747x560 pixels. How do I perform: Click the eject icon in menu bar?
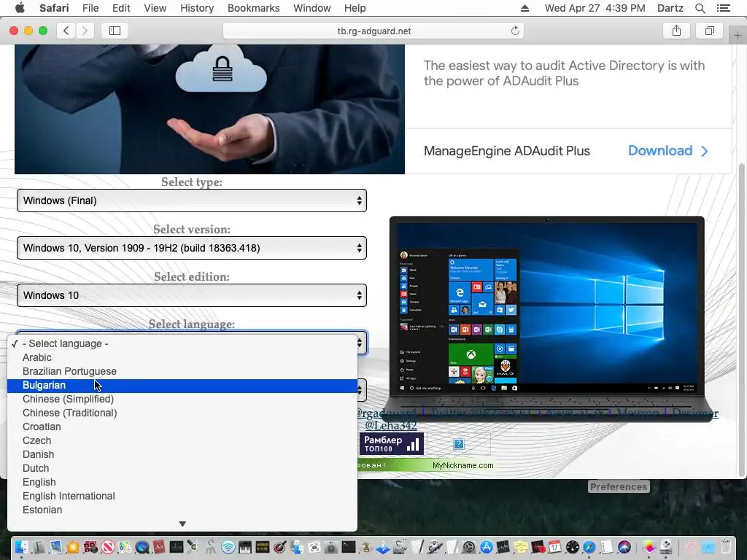pos(525,8)
